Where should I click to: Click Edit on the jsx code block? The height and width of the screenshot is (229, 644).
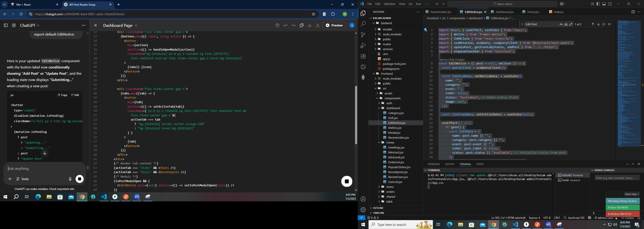point(75,95)
